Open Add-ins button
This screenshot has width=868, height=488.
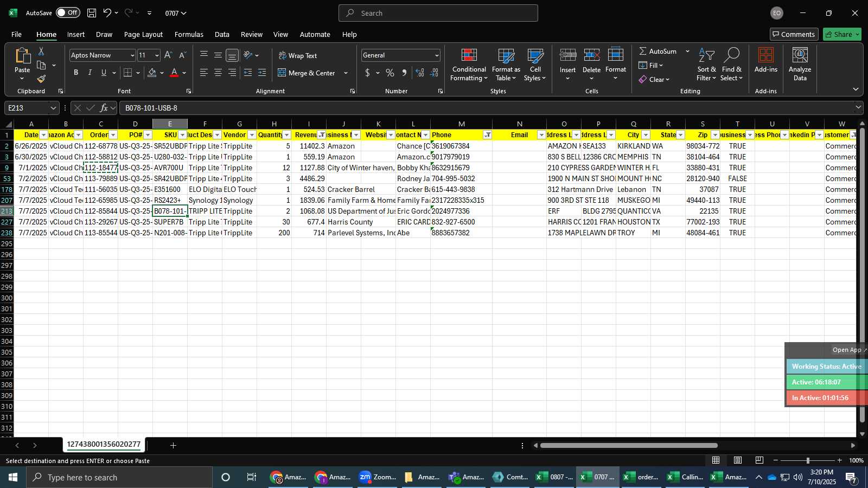pos(765,61)
